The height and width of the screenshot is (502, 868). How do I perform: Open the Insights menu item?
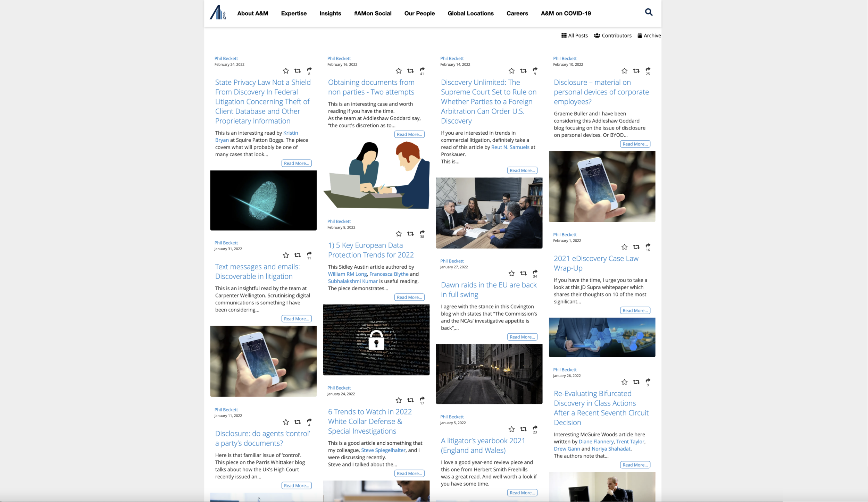tap(330, 14)
